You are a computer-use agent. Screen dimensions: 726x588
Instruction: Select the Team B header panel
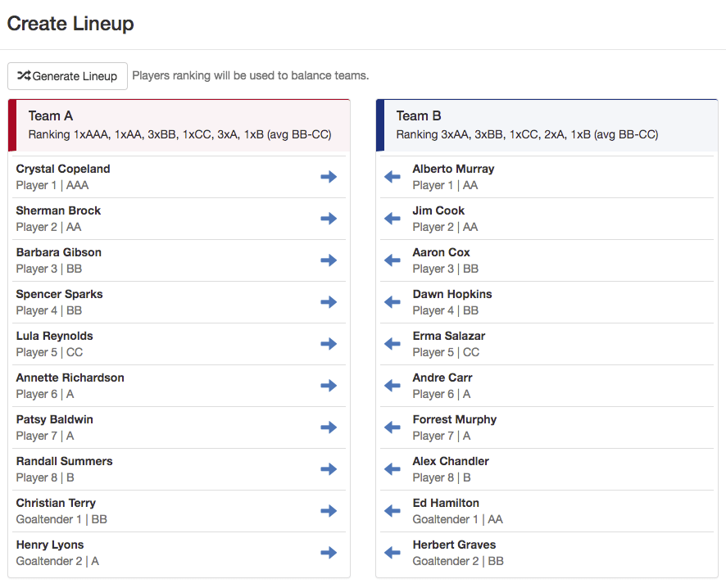(x=547, y=125)
